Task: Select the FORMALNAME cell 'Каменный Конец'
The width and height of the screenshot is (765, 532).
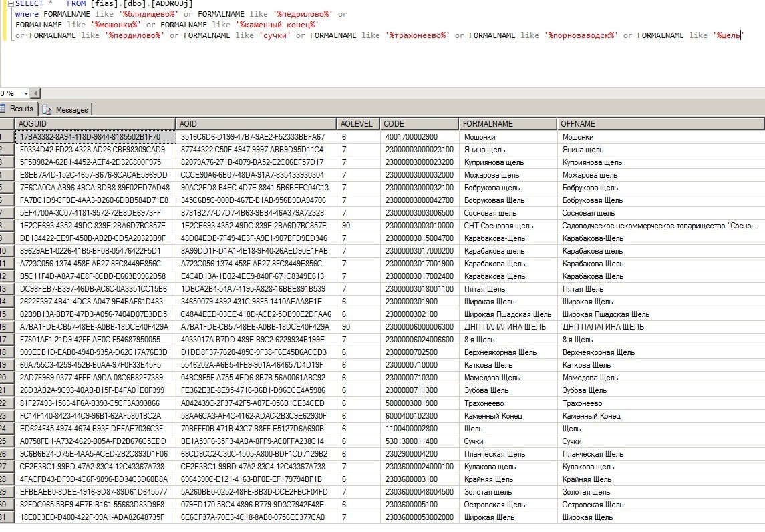Action: pos(508,416)
